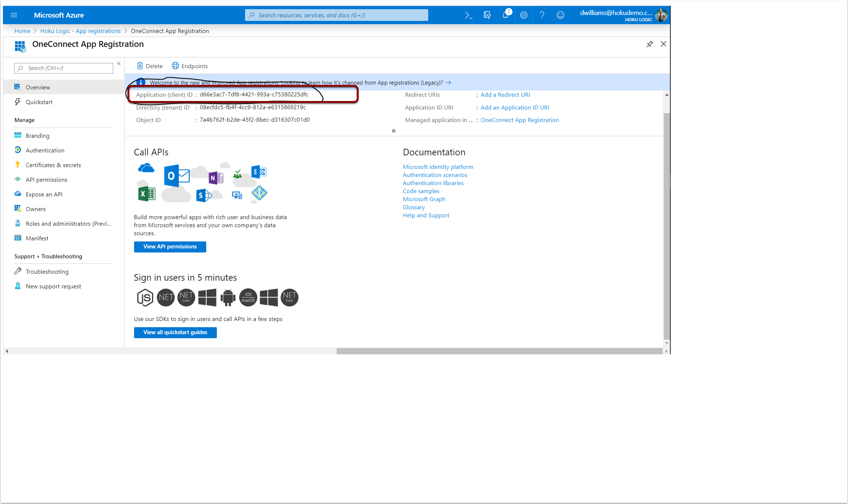
Task: Pin the OneConnect App Registration blade
Action: 650,44
